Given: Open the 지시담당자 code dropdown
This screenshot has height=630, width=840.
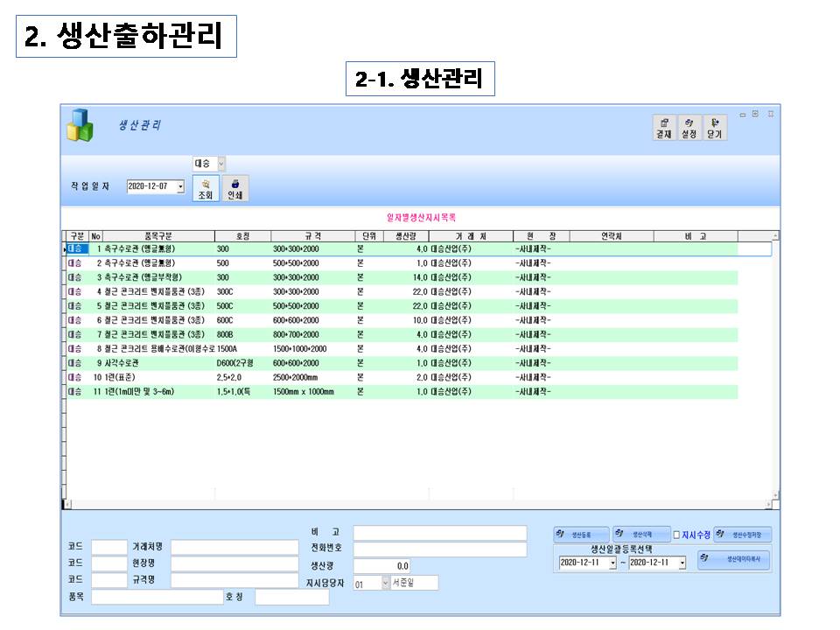Looking at the screenshot, I should pyautogui.click(x=385, y=583).
